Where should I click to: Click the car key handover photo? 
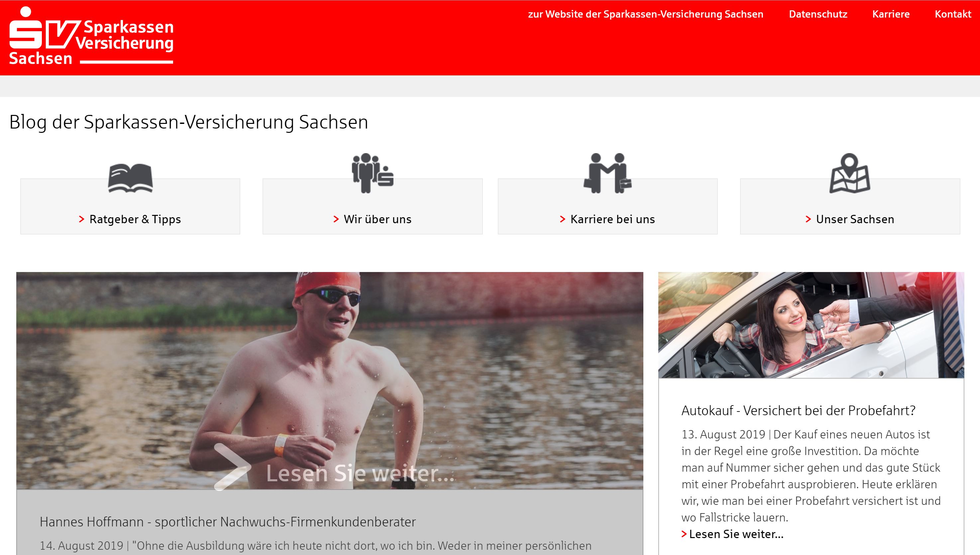pyautogui.click(x=811, y=325)
